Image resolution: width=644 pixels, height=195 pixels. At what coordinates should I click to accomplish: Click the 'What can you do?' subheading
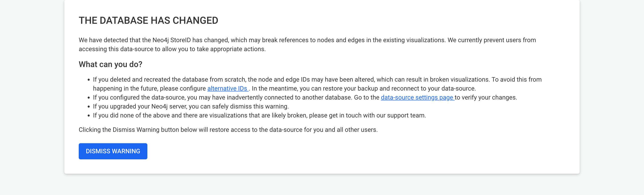[x=110, y=64]
